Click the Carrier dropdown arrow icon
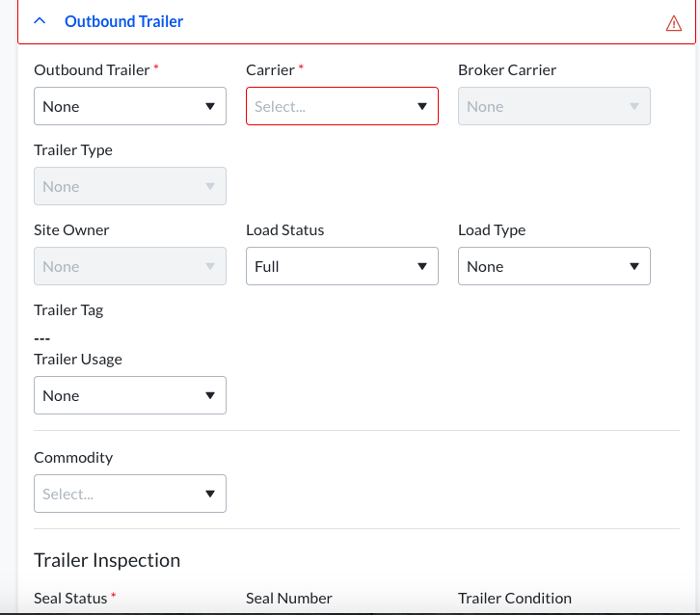The image size is (700, 615). 422,106
